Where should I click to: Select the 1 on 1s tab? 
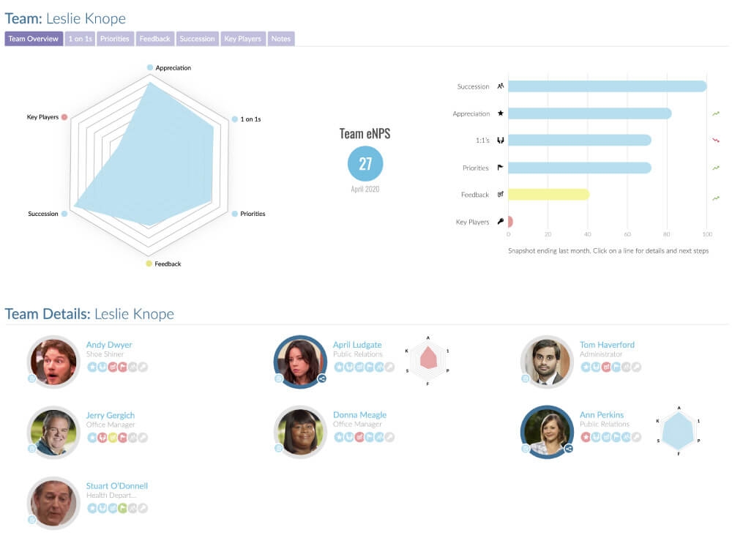(x=81, y=39)
